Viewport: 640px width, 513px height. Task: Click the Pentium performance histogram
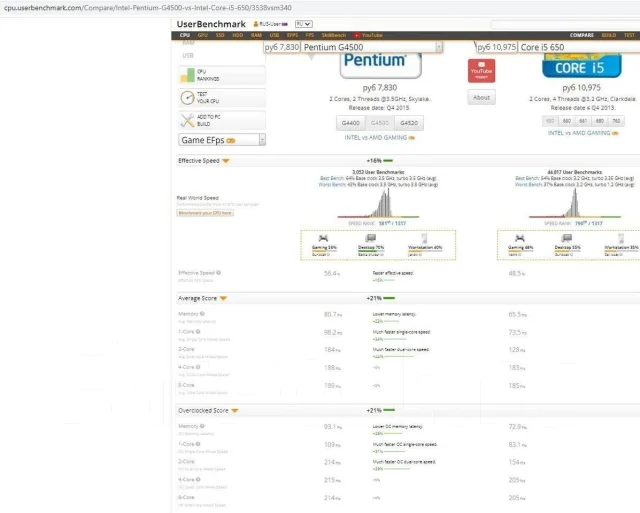(378, 203)
